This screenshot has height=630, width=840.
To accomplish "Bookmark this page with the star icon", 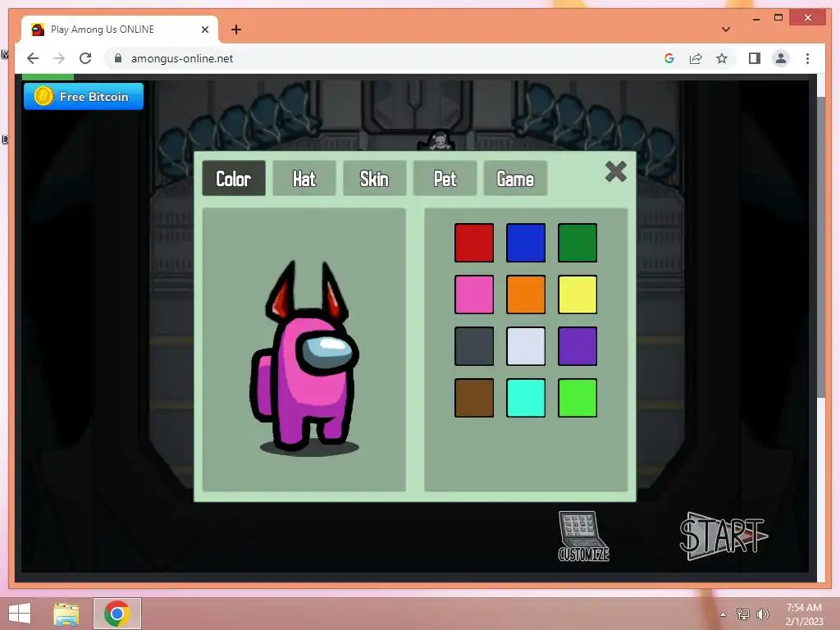I will pos(722,58).
